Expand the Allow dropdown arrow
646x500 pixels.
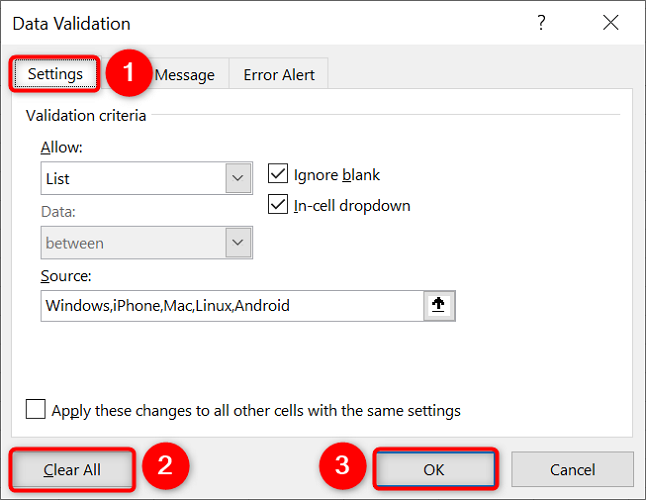238,179
